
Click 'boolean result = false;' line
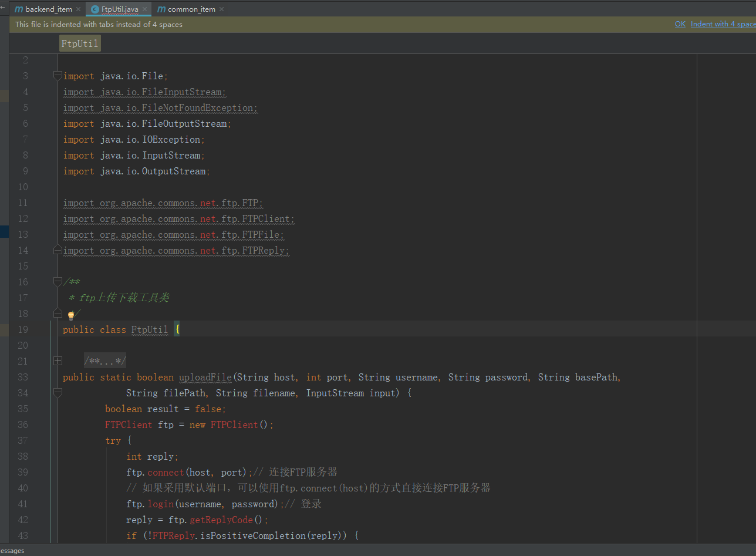pos(166,409)
